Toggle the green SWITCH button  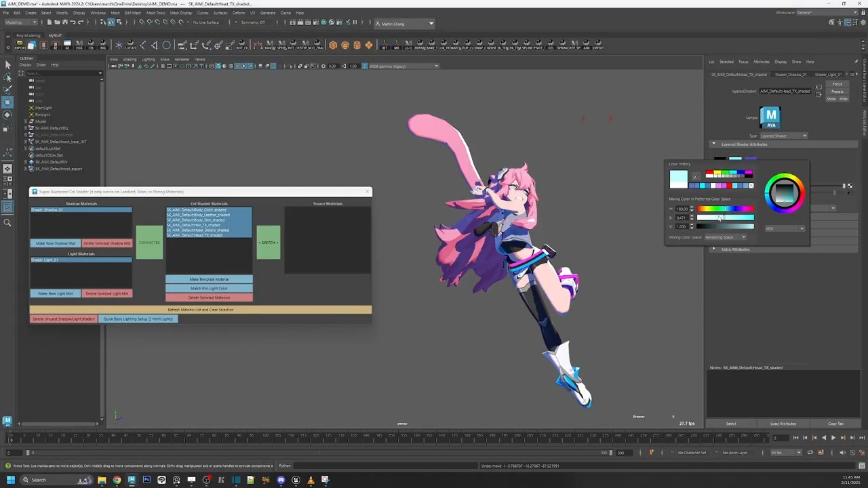[x=269, y=242]
